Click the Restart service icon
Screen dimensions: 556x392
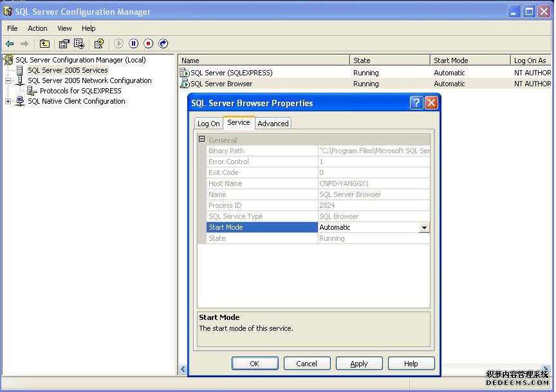tap(164, 44)
